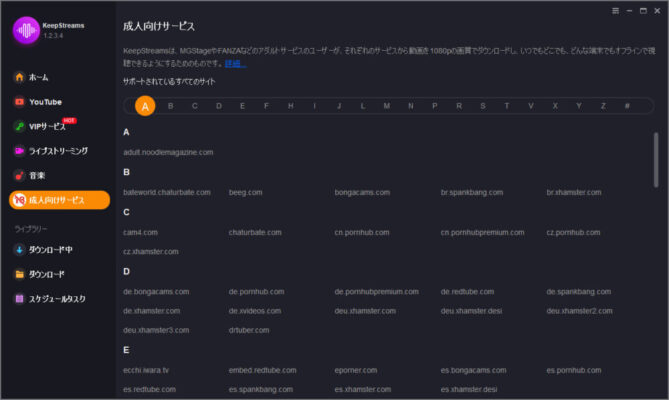
Task: Open the Home sidebar icon
Action: pyautogui.click(x=19, y=77)
